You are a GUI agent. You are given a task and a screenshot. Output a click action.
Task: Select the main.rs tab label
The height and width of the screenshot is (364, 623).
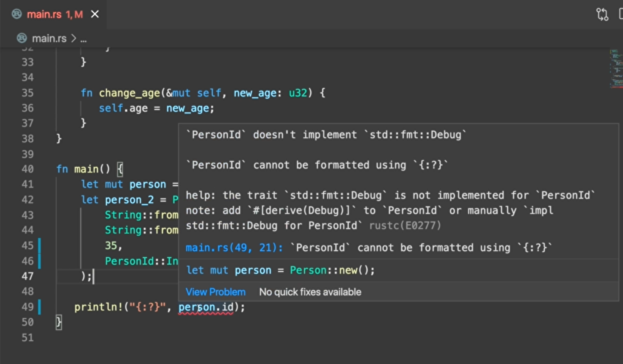click(x=44, y=14)
